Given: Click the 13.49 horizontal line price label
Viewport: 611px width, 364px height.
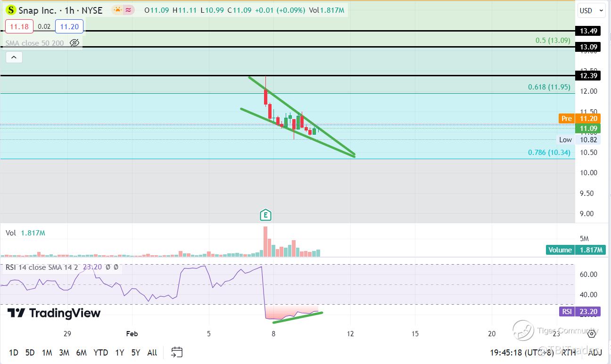Looking at the screenshot, I should (589, 31).
